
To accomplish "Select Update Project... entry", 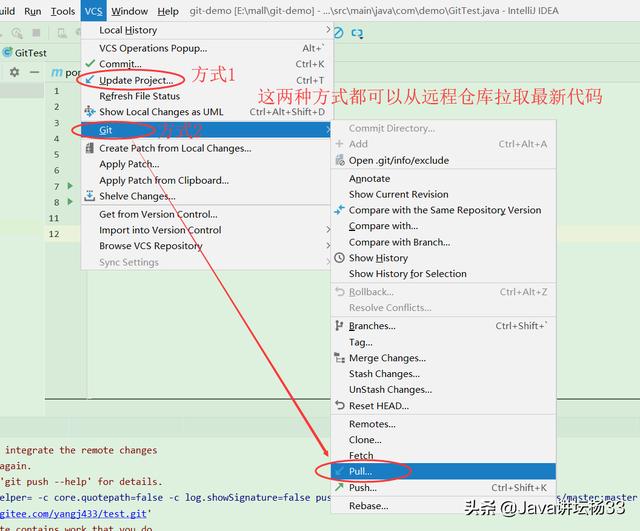I will (x=207, y=80).
